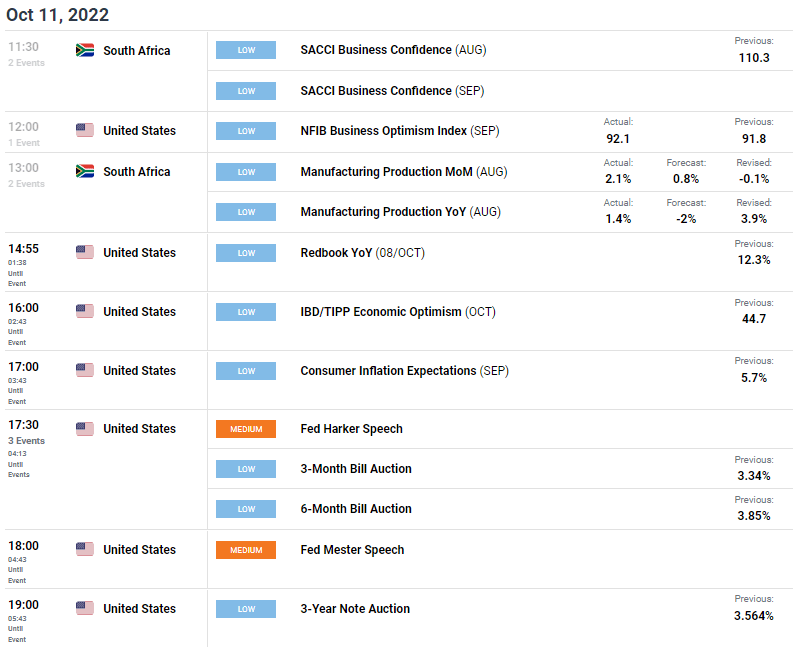The width and height of the screenshot is (793, 652).
Task: Click the South Africa flag at 13:00
Action: coord(84,171)
